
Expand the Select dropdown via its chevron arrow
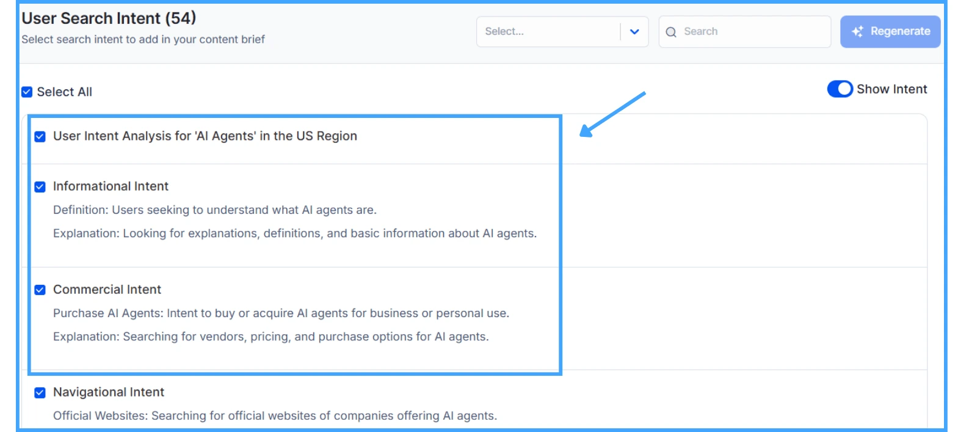point(634,32)
